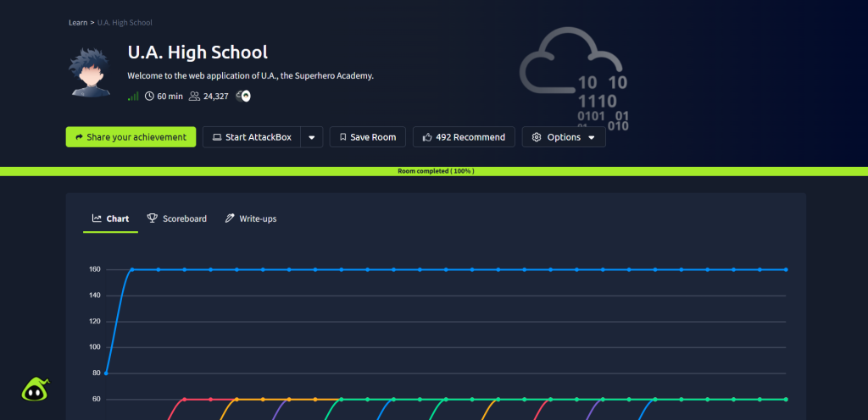
Task: Click the signal-bars difficulty icon
Action: point(133,97)
